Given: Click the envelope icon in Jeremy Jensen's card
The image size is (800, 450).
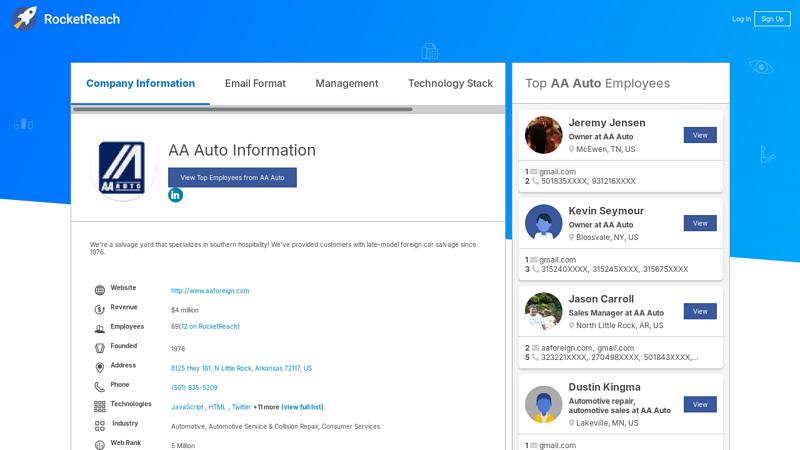Looking at the screenshot, I should (x=534, y=171).
